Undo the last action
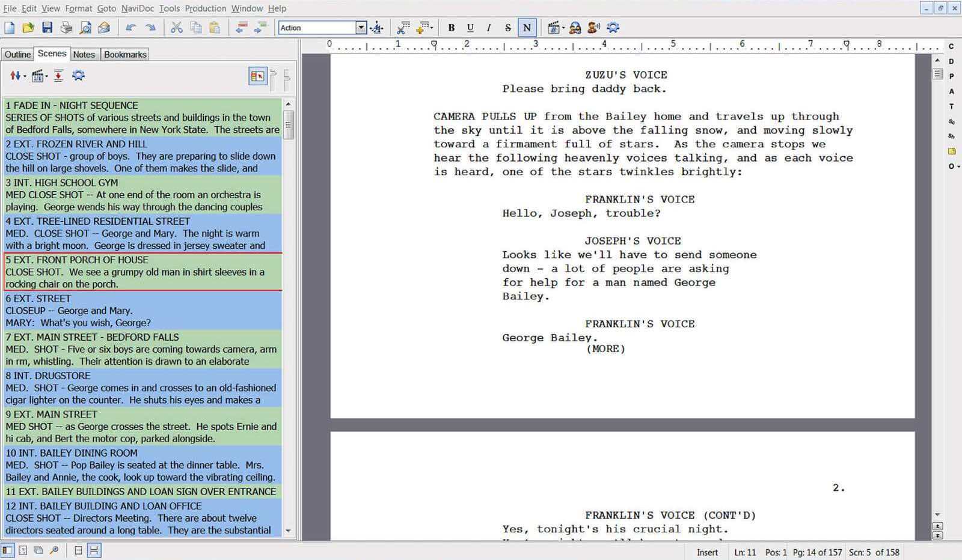Image resolution: width=962 pixels, height=560 pixels. (x=131, y=28)
